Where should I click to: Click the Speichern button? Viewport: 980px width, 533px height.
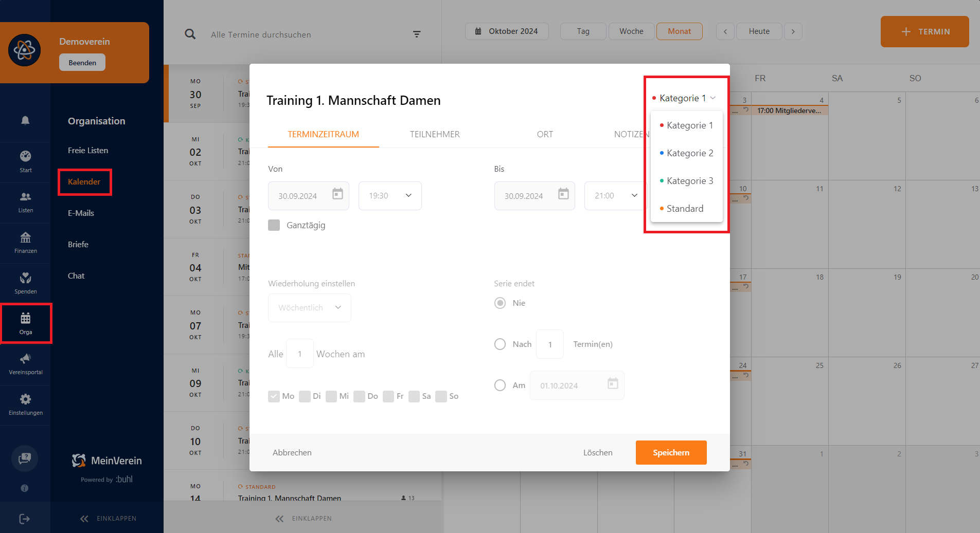coord(671,452)
